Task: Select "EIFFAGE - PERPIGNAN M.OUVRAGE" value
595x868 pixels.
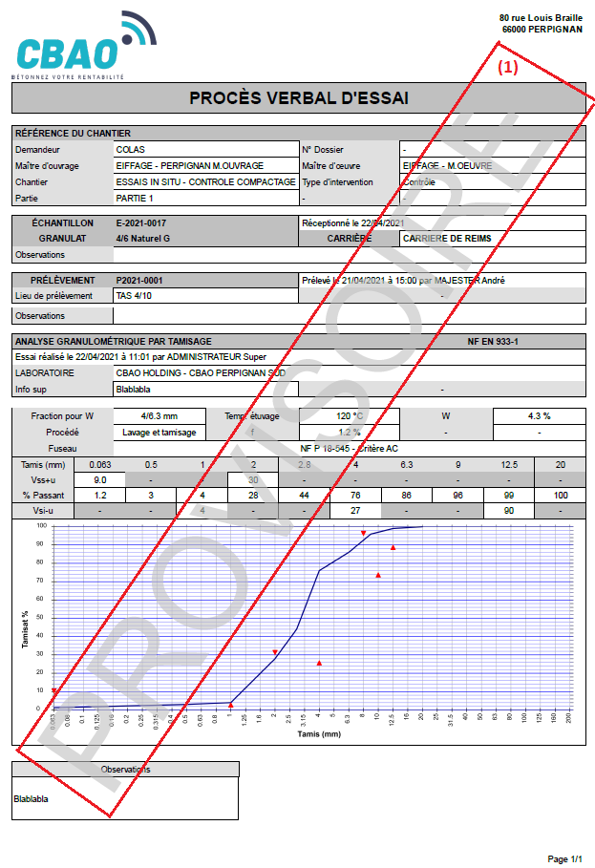Action: tap(189, 165)
